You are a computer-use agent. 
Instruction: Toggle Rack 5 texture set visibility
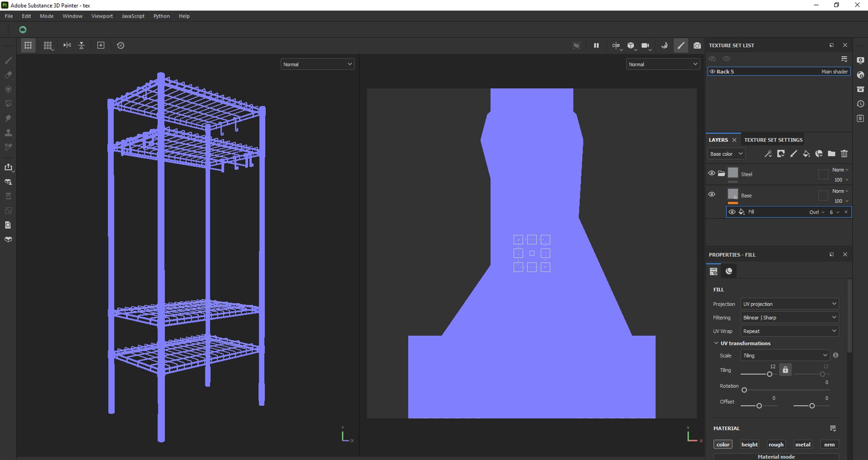tap(712, 71)
